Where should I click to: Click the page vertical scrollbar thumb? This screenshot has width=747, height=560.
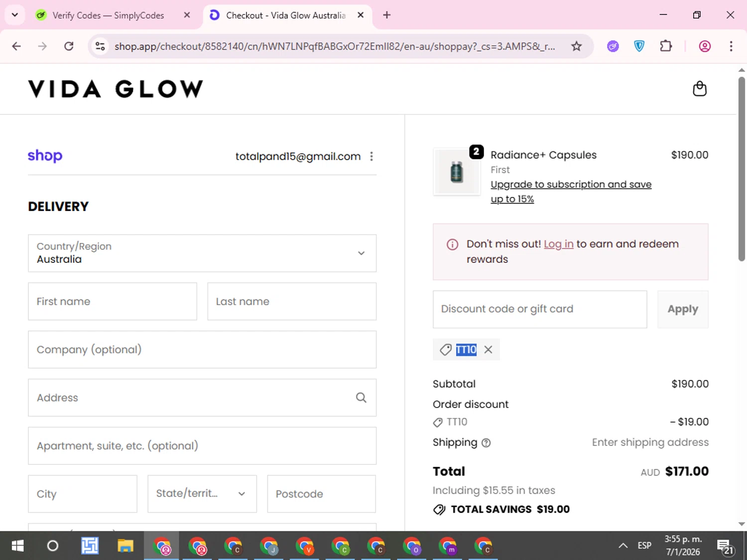742,168
